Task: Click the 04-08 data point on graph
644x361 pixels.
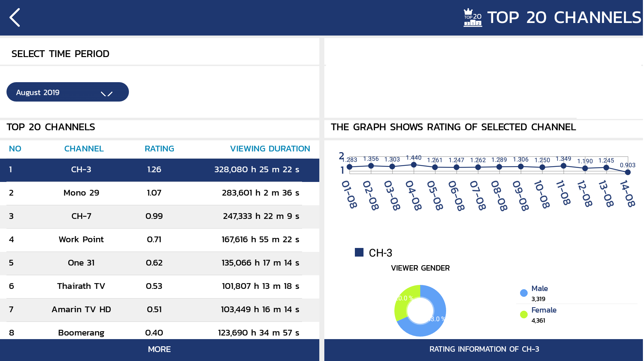Action: (x=414, y=165)
